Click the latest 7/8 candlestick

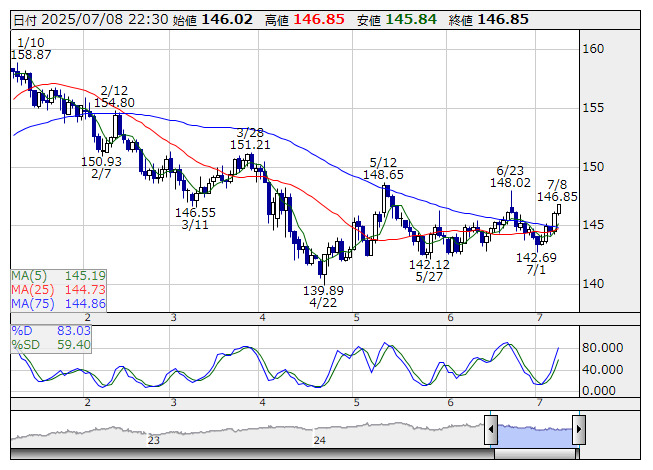click(x=559, y=209)
